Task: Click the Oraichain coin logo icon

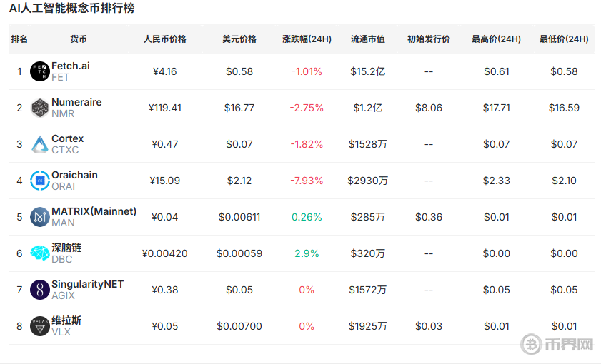Action: [40, 181]
